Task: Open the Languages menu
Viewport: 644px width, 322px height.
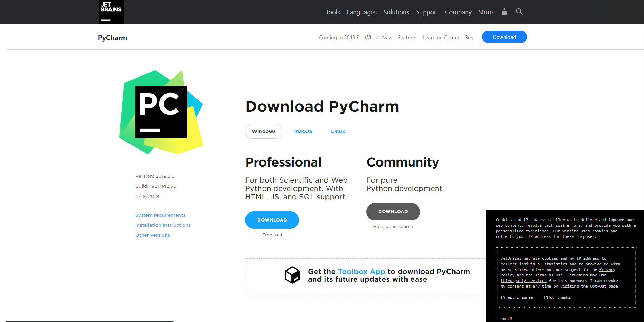Action: (x=362, y=12)
